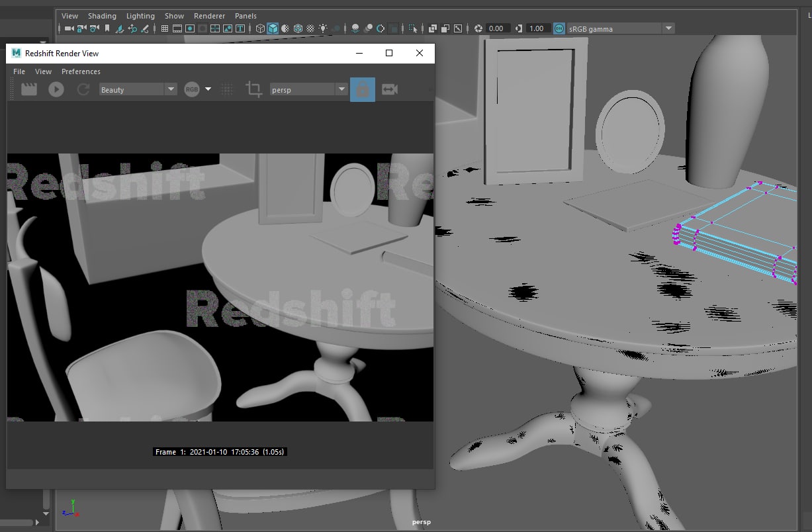Toggle Wireframe on Shaded icon

pyautogui.click(x=298, y=28)
